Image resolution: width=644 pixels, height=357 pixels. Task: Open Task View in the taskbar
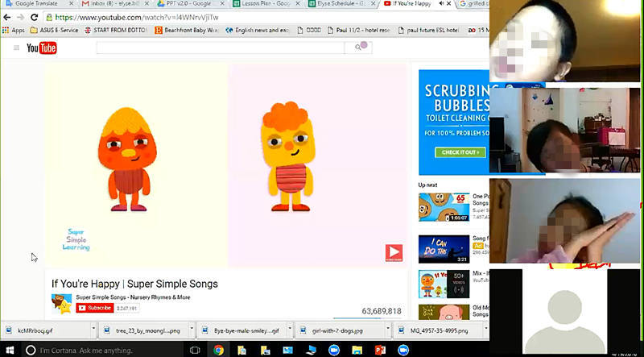195,350
